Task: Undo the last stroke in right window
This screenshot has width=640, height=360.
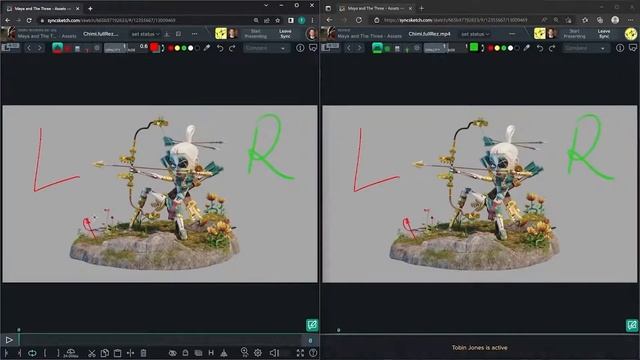Action: coord(540,48)
